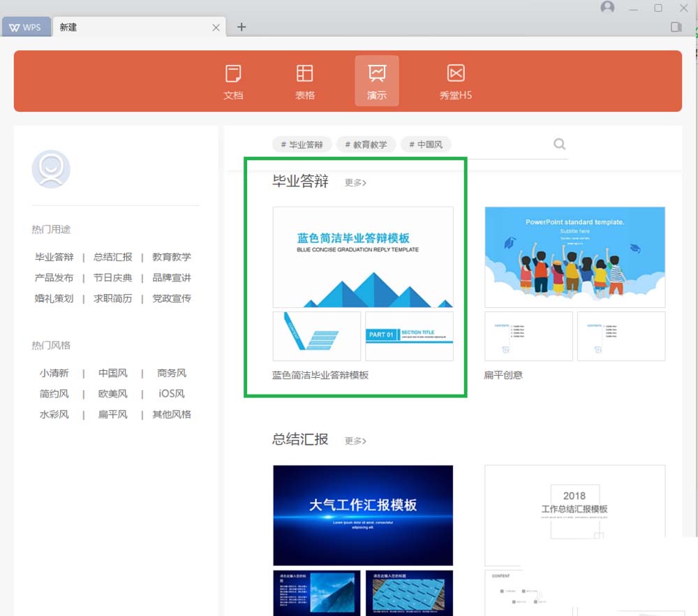The image size is (698, 616).
Task: Expand 总结汇报 section with its 更多> link
Action: (355, 441)
